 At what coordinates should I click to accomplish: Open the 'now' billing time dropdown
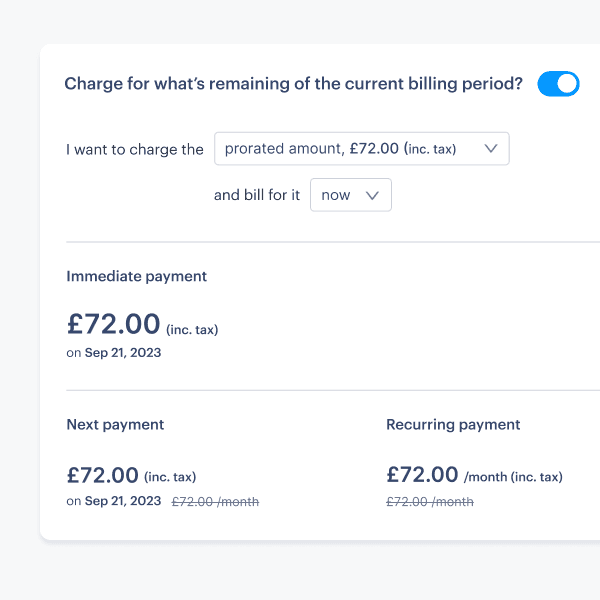(x=350, y=195)
